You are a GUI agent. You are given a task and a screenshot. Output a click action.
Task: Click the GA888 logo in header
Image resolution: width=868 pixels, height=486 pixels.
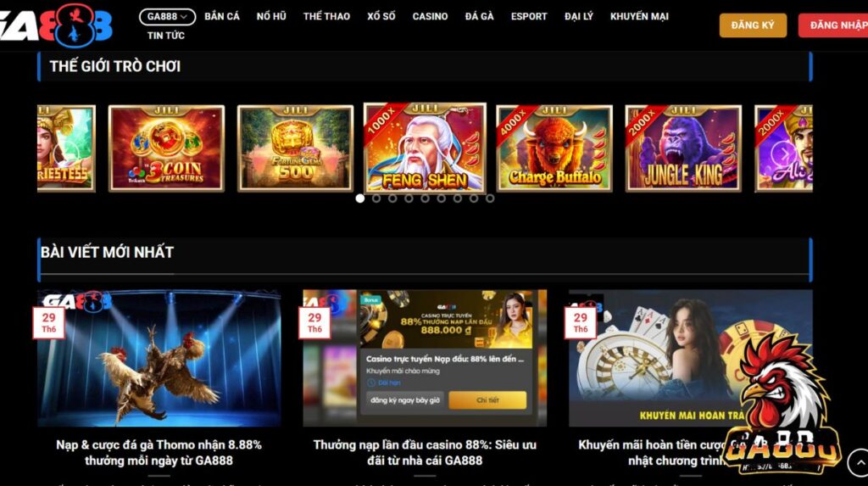click(55, 25)
